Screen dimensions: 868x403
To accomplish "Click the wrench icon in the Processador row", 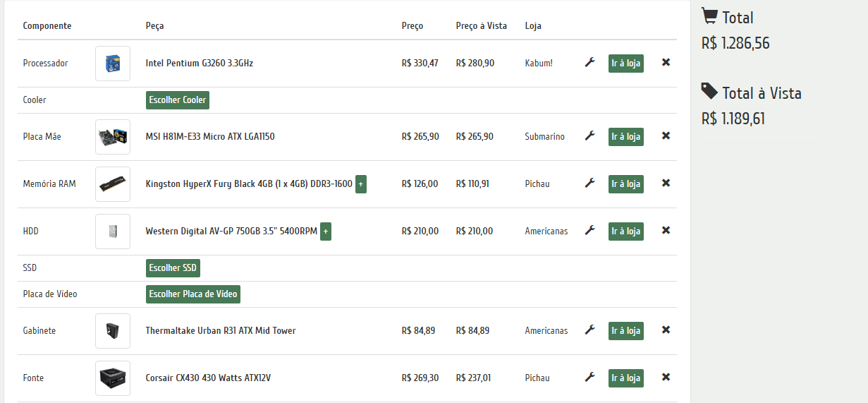I will pyautogui.click(x=590, y=63).
